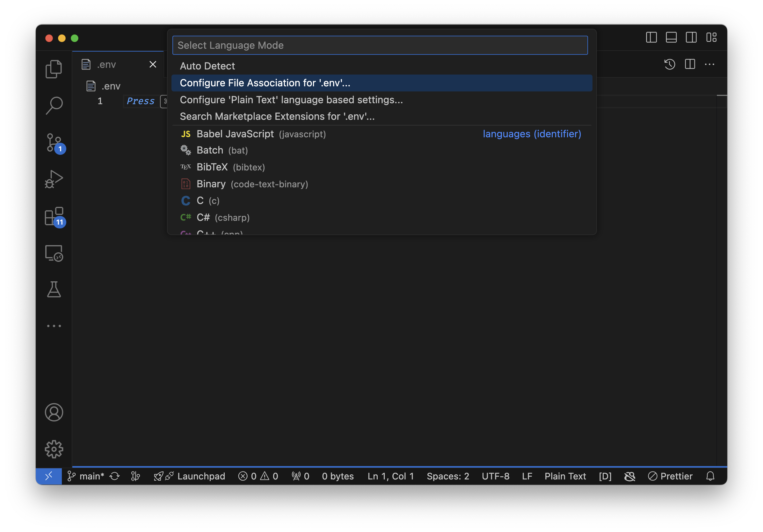Type in the Select Language Mode field
The height and width of the screenshot is (532, 763).
coord(380,45)
